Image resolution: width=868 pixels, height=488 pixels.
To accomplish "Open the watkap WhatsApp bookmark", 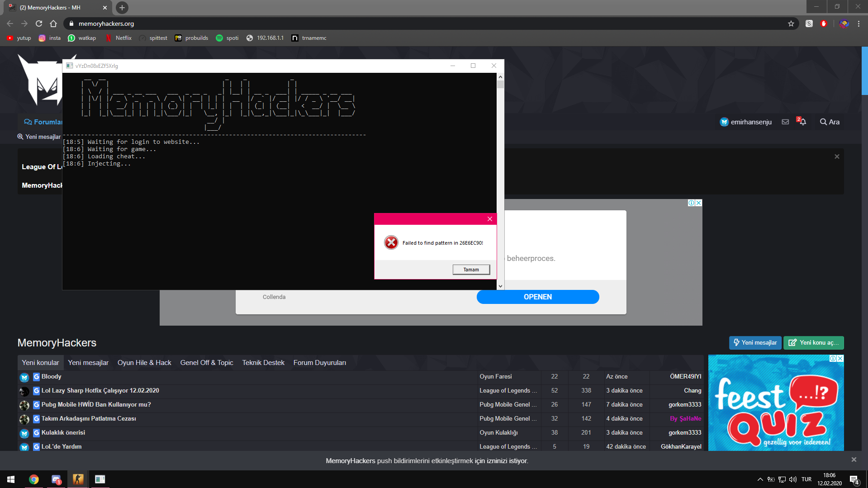I will pos(82,38).
